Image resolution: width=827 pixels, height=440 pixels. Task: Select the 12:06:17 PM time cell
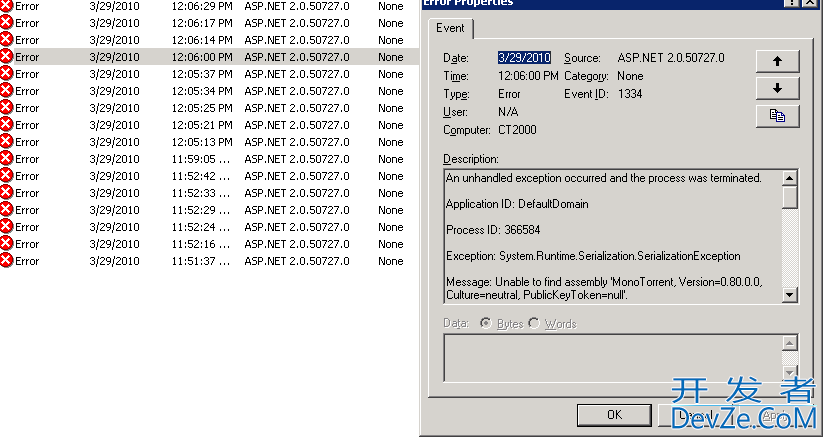coord(202,23)
